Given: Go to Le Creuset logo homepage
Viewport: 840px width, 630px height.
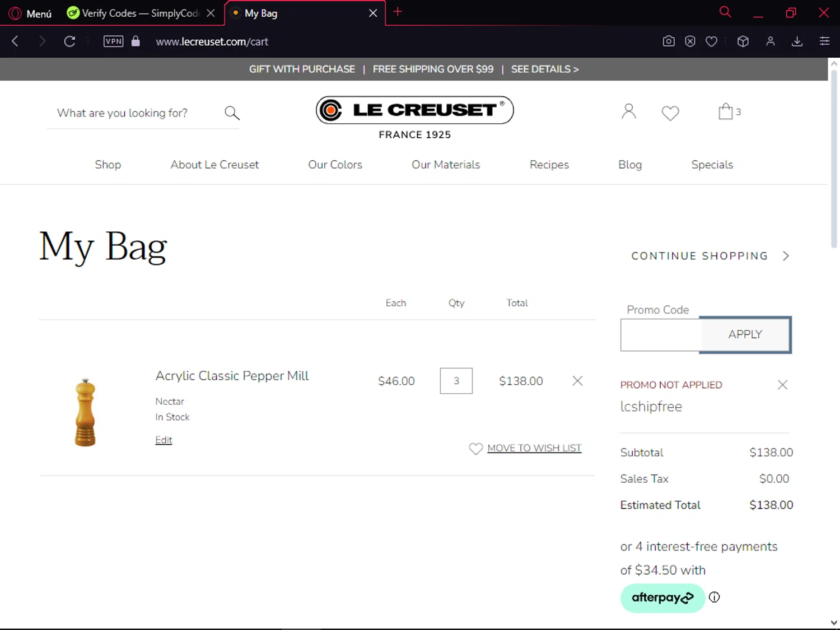Looking at the screenshot, I should (414, 118).
